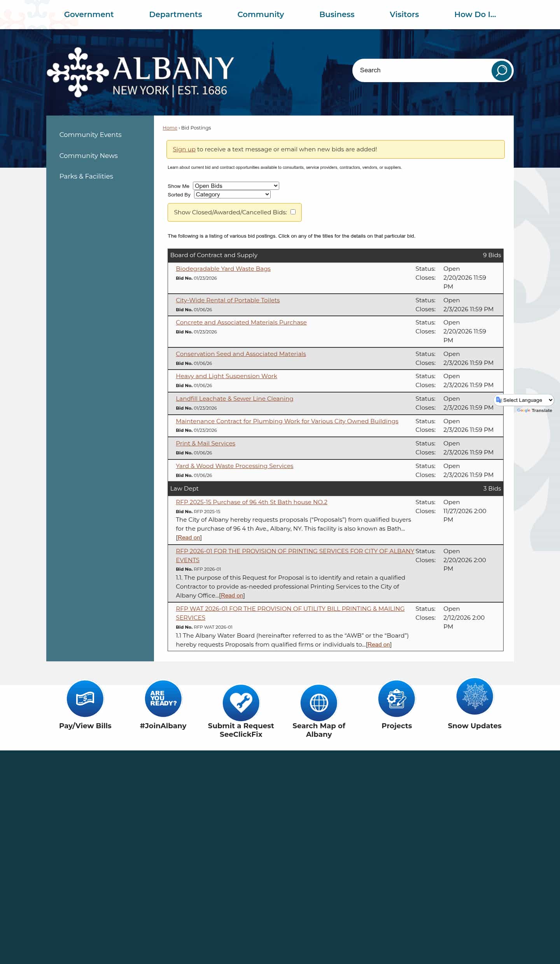Open the Sorted By Category dropdown
The width and height of the screenshot is (560, 964).
point(232,195)
